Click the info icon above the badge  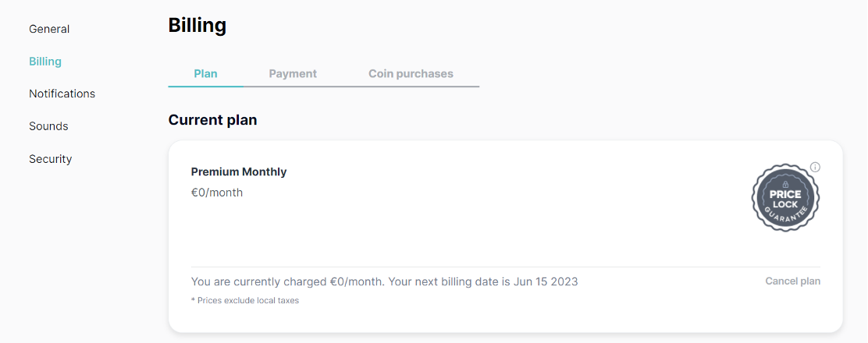pos(815,167)
